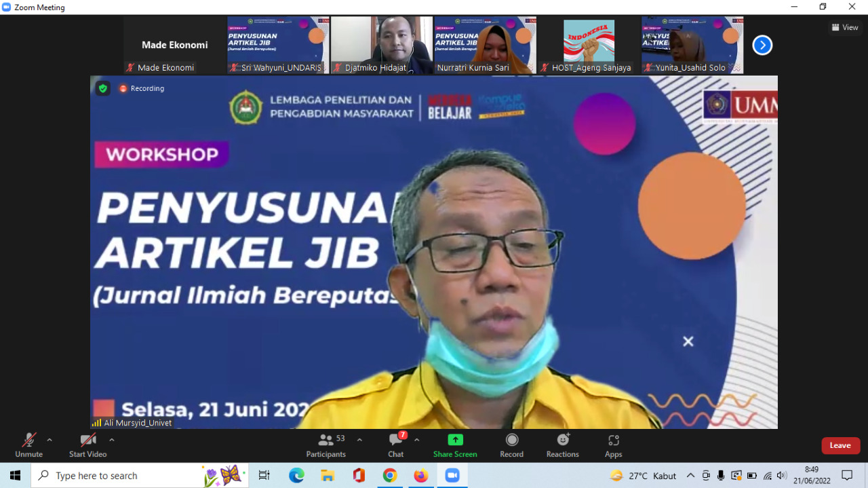This screenshot has height=488, width=868.
Task: Select Djatmiko Hidajat video thumbnail
Action: click(382, 45)
